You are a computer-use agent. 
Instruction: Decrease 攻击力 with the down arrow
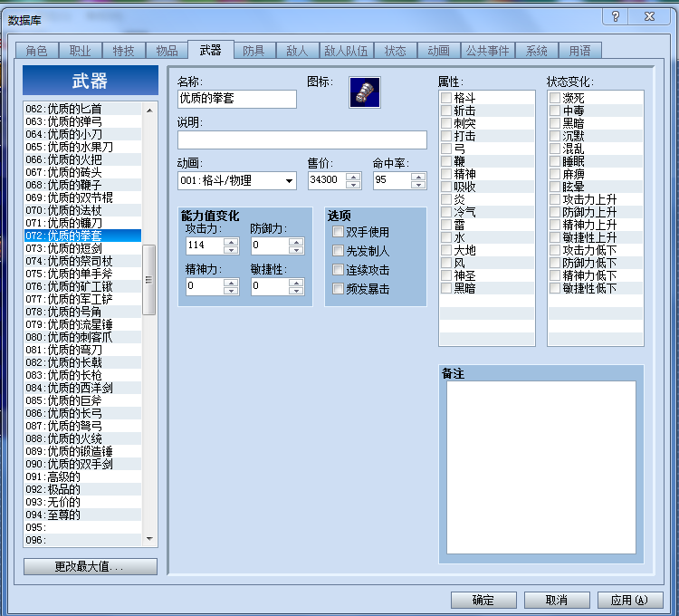[231, 250]
